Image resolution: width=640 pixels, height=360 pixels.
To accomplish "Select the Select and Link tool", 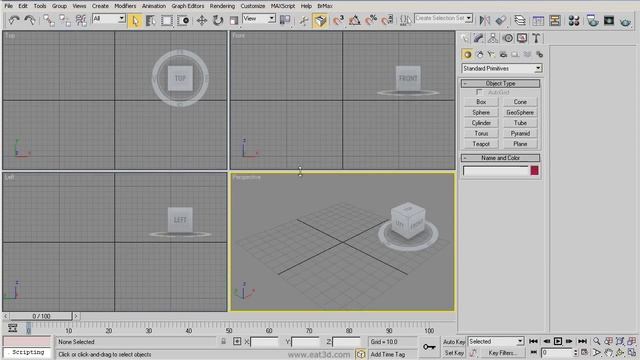I will coord(49,20).
